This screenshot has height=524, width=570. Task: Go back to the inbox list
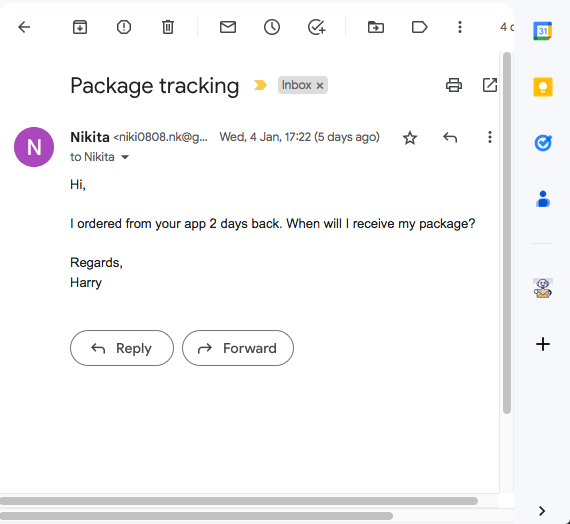pos(24,27)
